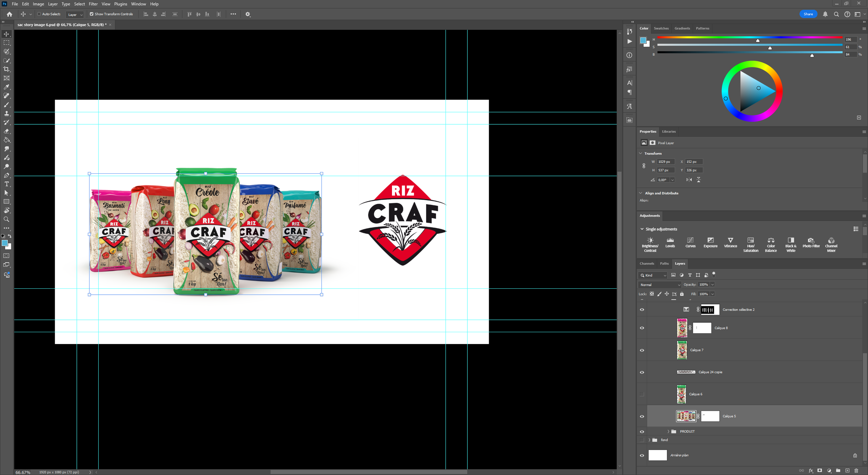Add an Exposure adjustment
This screenshot has width=868, height=475.
point(710,243)
